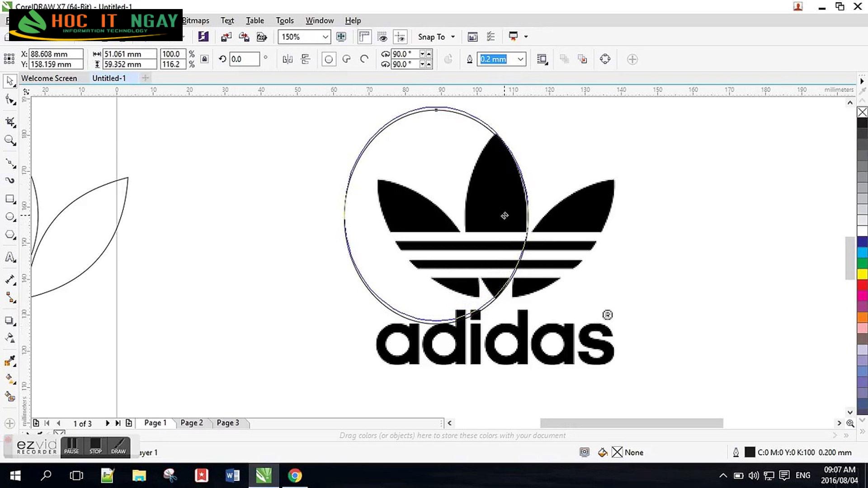Click the Mirror horizontally icon
The height and width of the screenshot is (488, 868).
pos(288,59)
